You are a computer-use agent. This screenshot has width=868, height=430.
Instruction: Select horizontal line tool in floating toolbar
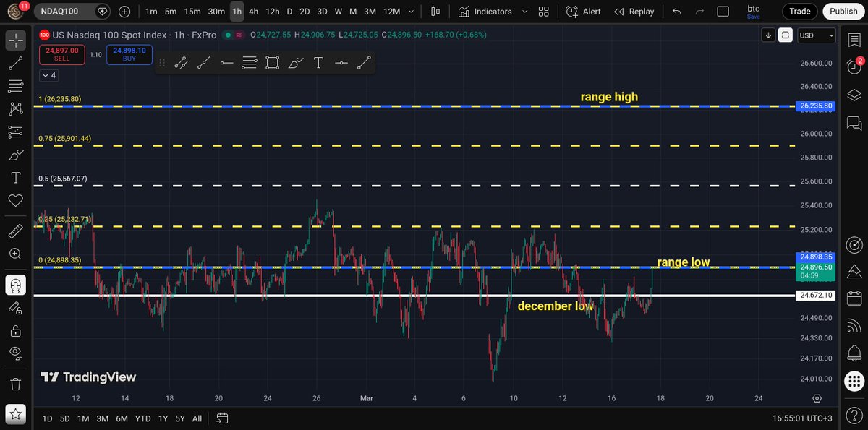click(341, 63)
